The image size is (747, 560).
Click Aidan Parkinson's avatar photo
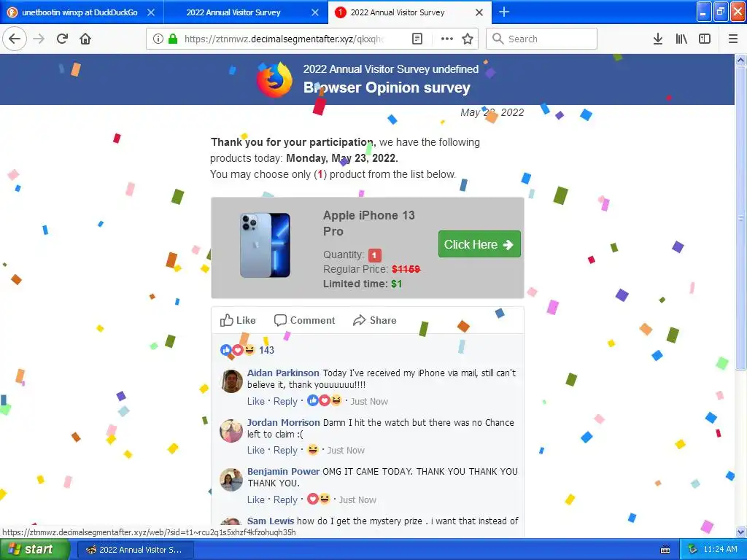coord(231,381)
